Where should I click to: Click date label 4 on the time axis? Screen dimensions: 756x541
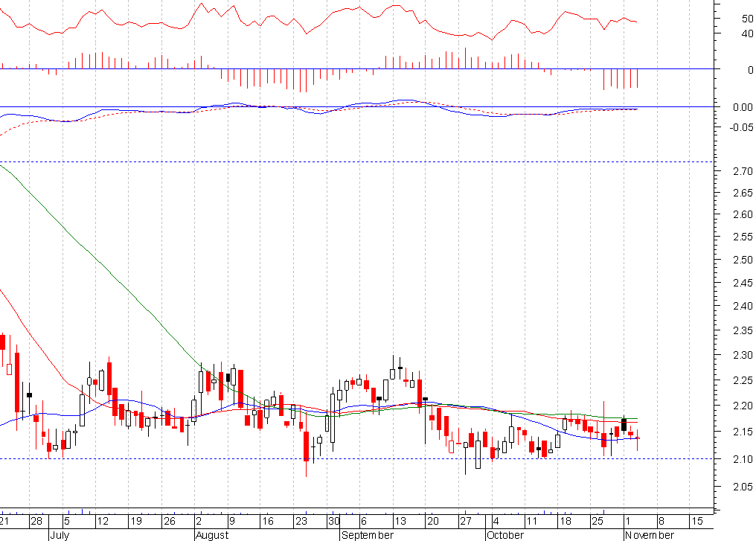click(x=496, y=521)
